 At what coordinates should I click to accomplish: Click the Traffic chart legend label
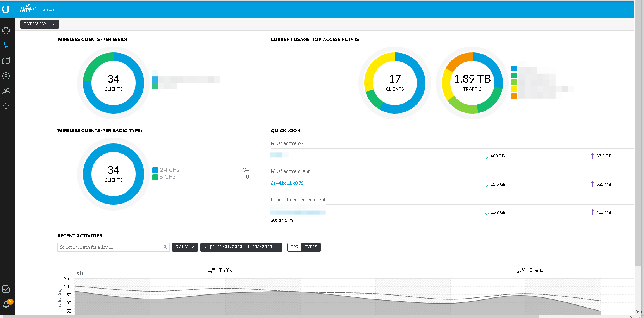[226, 270]
